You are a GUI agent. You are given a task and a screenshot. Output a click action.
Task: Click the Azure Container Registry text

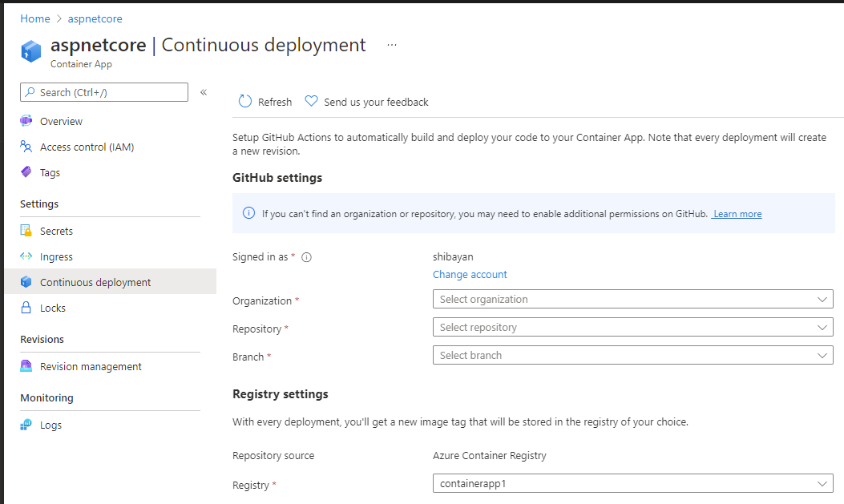[x=489, y=456]
